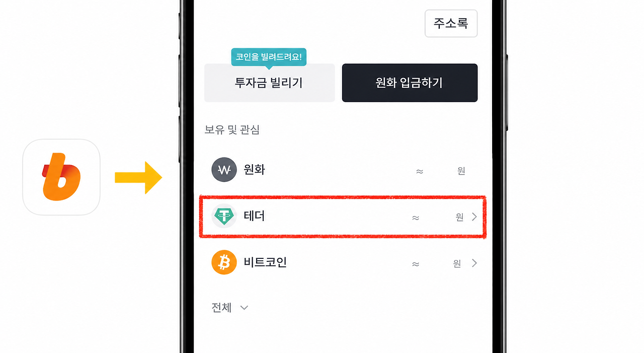Expand the 전체 dropdown arrow
This screenshot has height=353, width=644.
click(244, 308)
